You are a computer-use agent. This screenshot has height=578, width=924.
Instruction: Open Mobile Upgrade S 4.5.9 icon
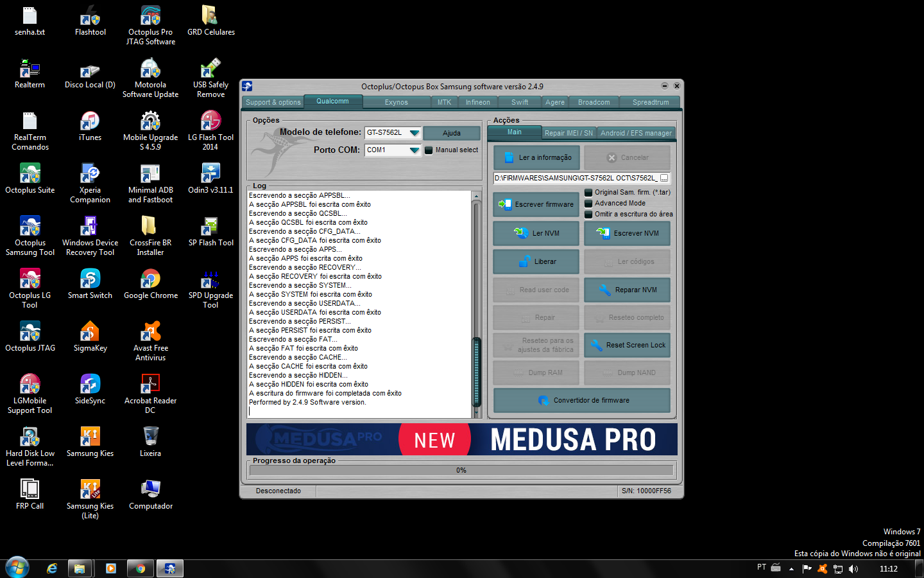(150, 130)
